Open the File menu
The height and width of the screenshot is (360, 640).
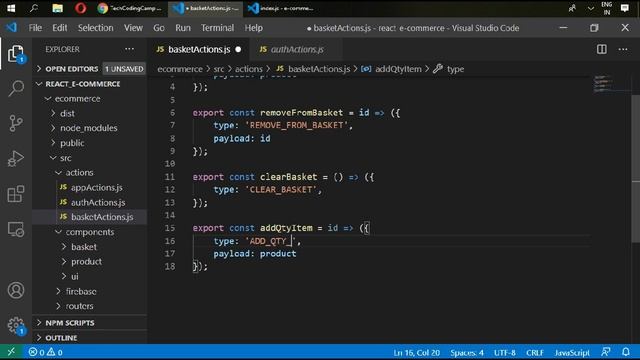[35, 28]
